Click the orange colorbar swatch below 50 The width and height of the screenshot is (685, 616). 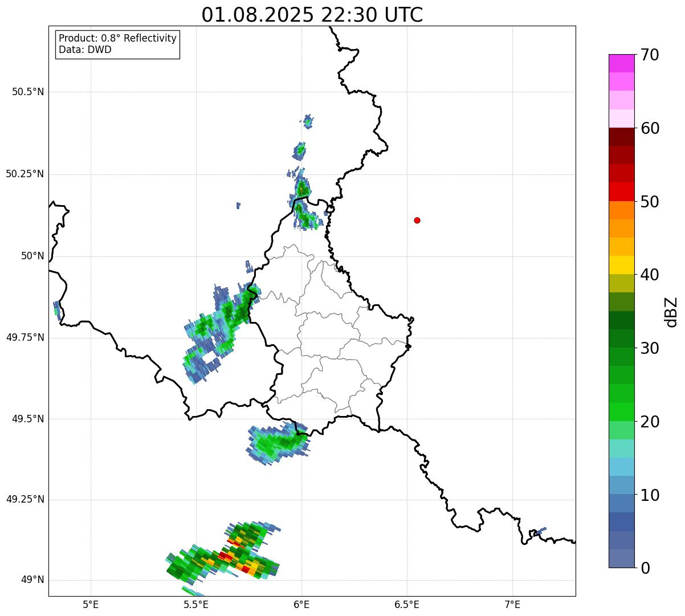(x=621, y=210)
